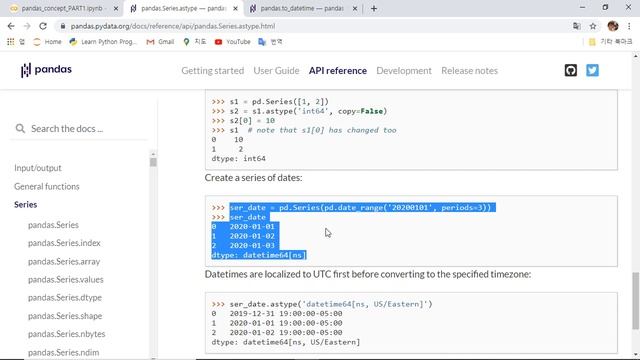Select the pandas.Series.astype tab
Viewport: 640px width, 360px height.
(x=182, y=9)
